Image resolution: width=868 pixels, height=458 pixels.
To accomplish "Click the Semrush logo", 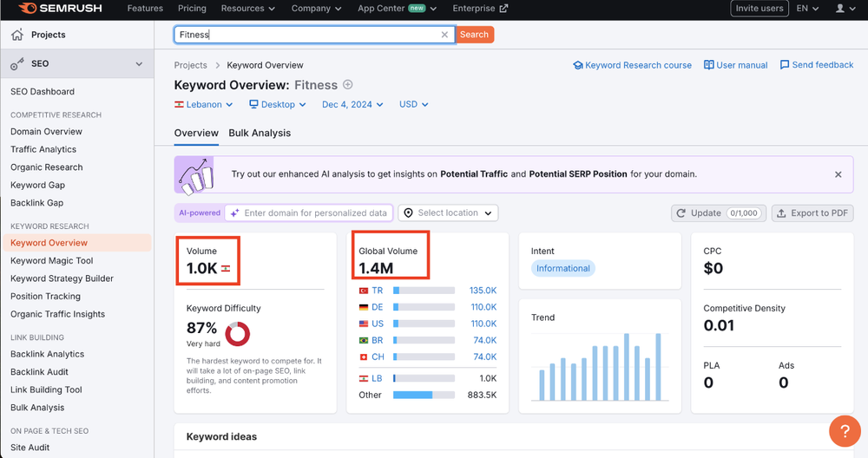I will [x=60, y=9].
